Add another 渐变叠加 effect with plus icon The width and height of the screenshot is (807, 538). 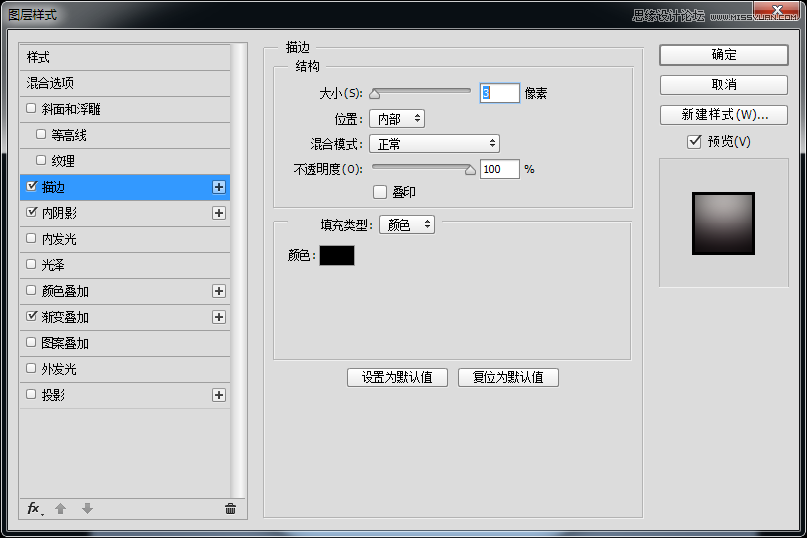(x=219, y=317)
